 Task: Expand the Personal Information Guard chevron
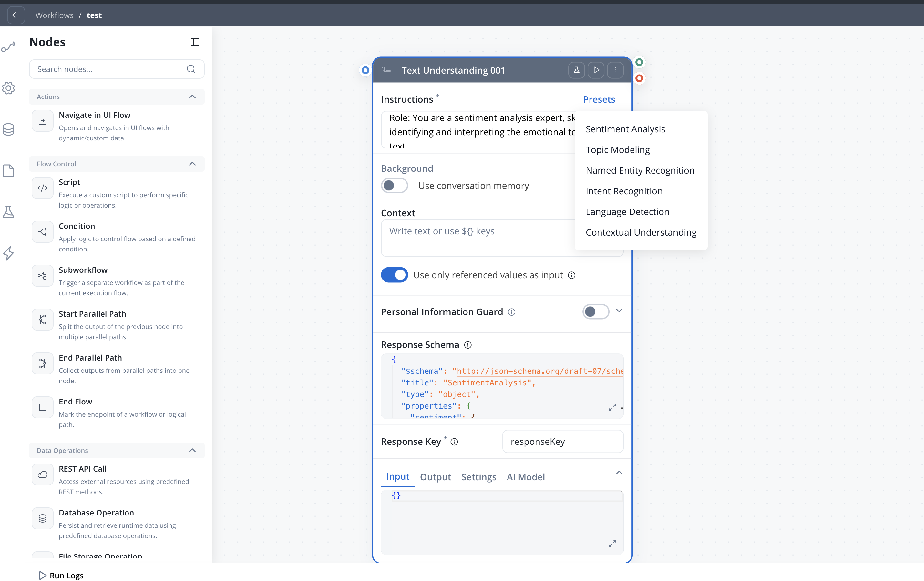pyautogui.click(x=619, y=311)
